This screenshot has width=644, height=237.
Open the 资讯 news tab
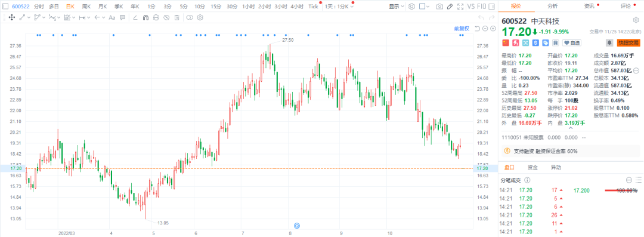589,6
